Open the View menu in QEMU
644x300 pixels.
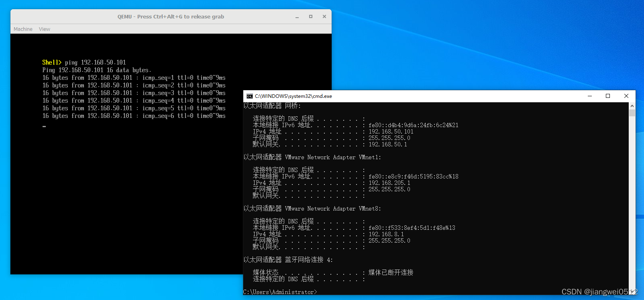coord(45,29)
